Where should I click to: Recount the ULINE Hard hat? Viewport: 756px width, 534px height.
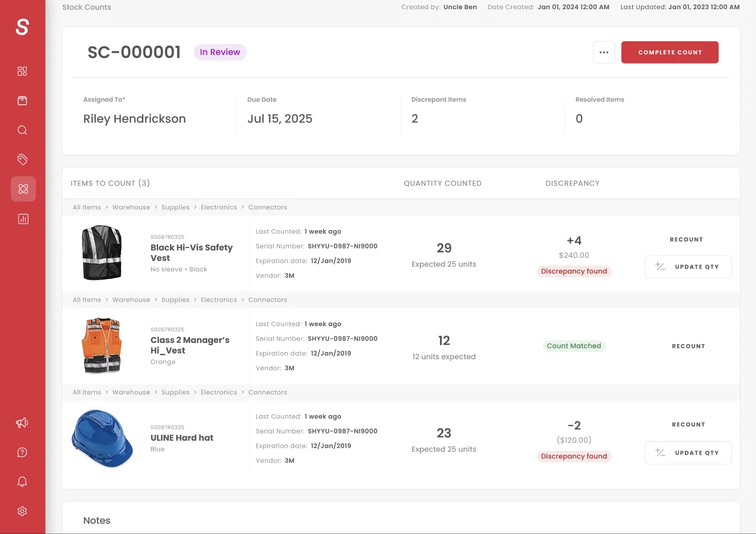click(688, 424)
